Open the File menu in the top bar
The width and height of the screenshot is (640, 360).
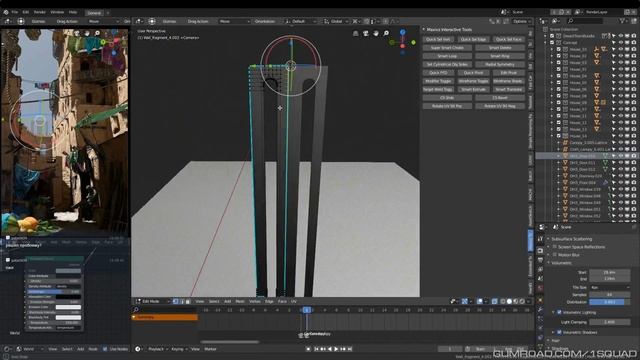(x=15, y=12)
